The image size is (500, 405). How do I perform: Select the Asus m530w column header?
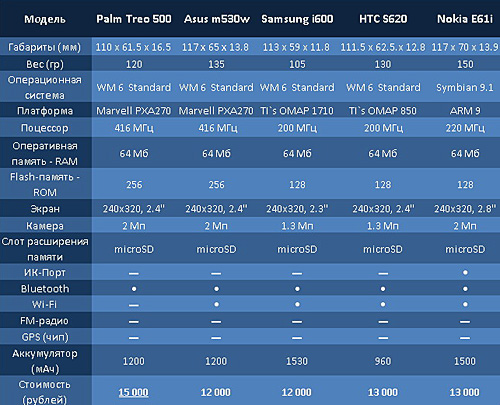(216, 19)
